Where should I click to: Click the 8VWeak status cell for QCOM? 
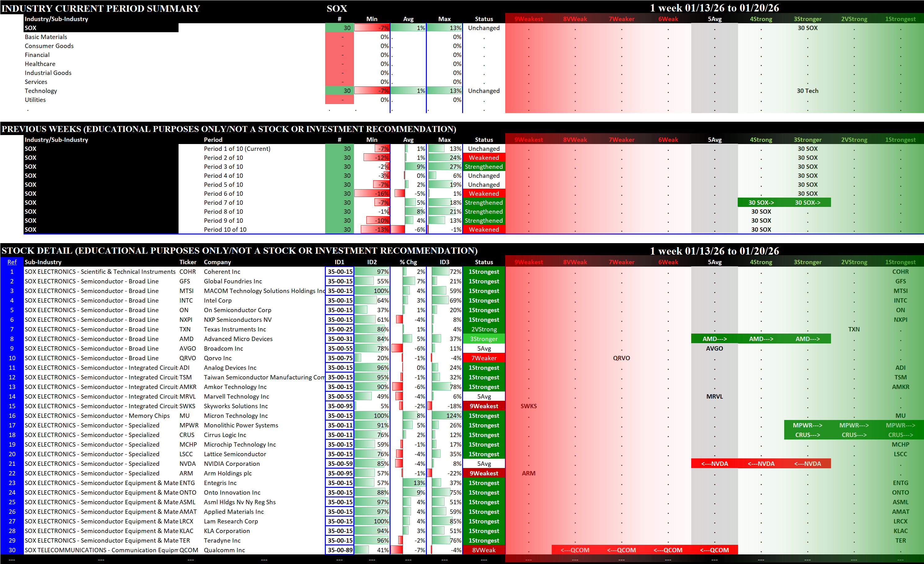[484, 550]
